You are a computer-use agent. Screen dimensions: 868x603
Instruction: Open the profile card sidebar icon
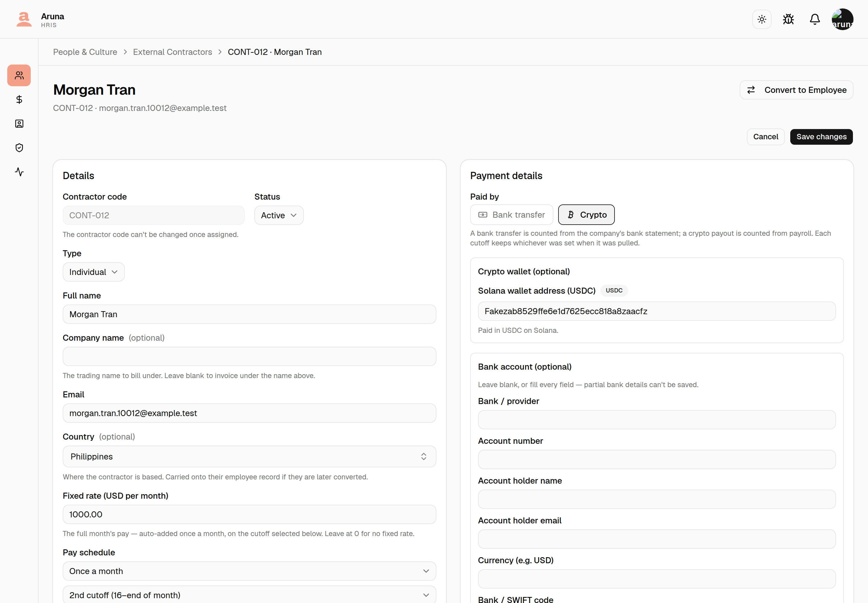(19, 124)
